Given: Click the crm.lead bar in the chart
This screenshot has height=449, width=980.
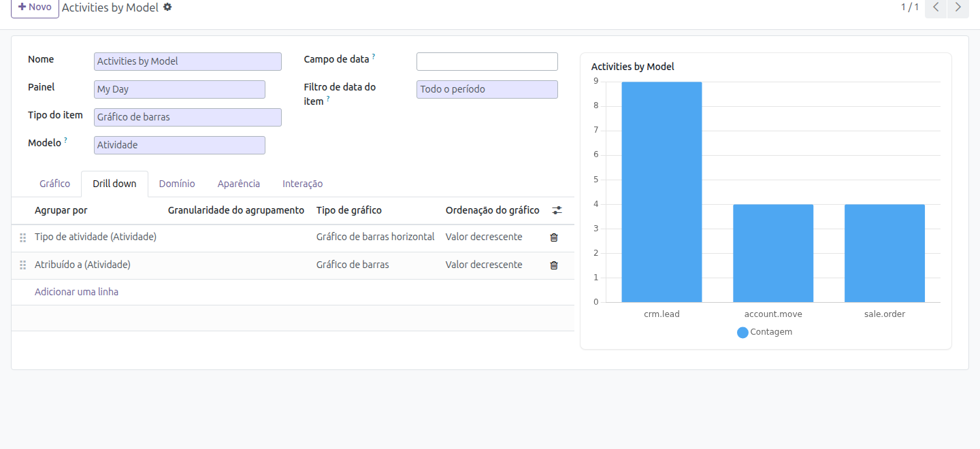Looking at the screenshot, I should coord(661,192).
